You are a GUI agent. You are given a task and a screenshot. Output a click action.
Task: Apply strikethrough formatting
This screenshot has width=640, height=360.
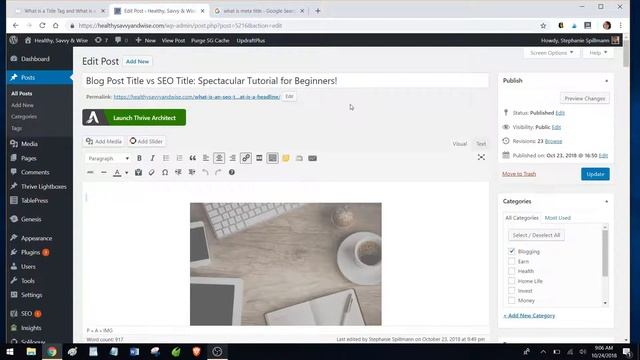point(90,172)
